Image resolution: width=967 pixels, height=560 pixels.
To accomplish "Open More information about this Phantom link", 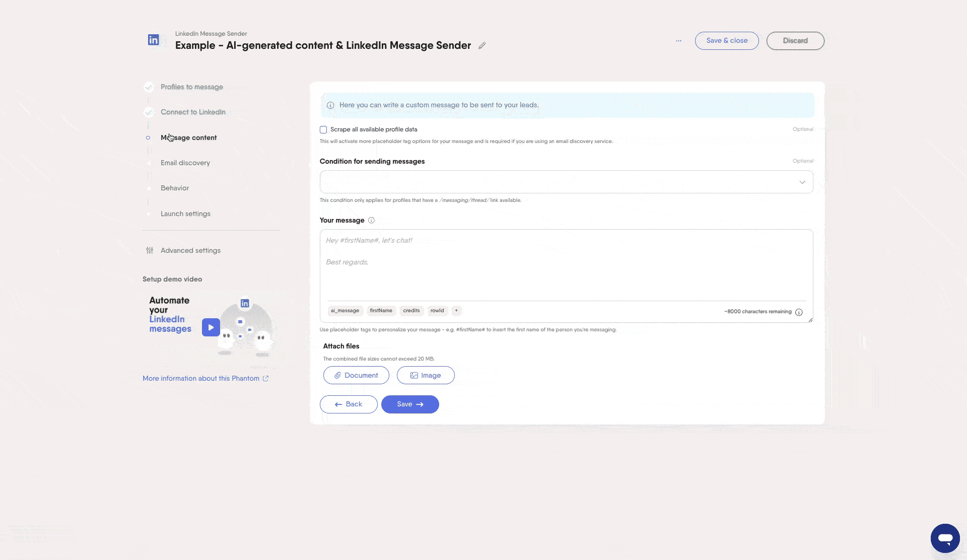I will [x=205, y=378].
